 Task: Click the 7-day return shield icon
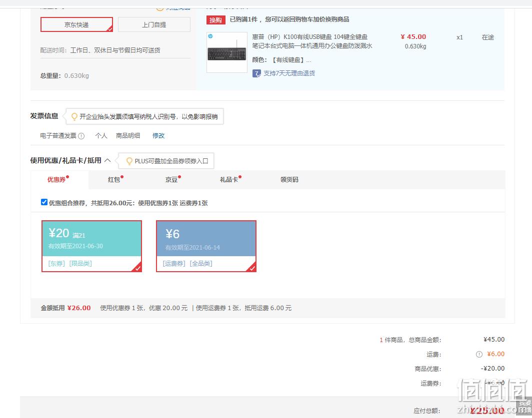(256, 73)
